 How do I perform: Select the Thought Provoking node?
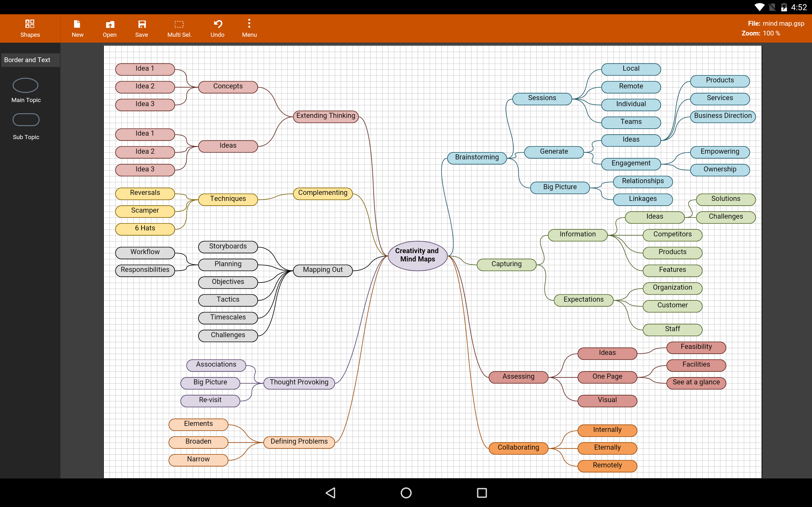(x=299, y=382)
